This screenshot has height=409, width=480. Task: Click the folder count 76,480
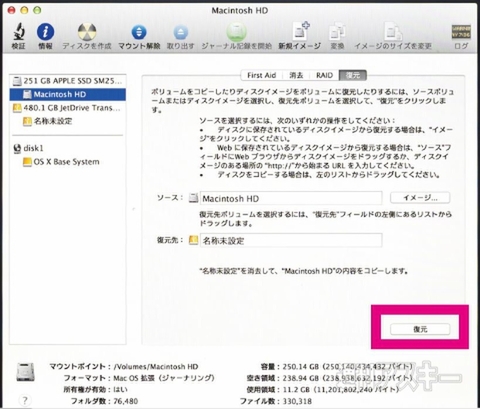coord(126,401)
